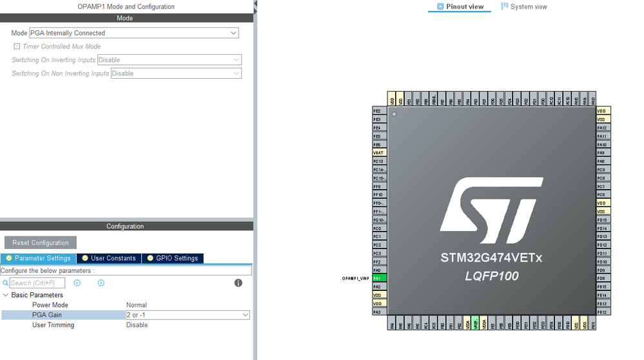
Task: Click the VDDA pin on bottom edge
Action: (484, 323)
